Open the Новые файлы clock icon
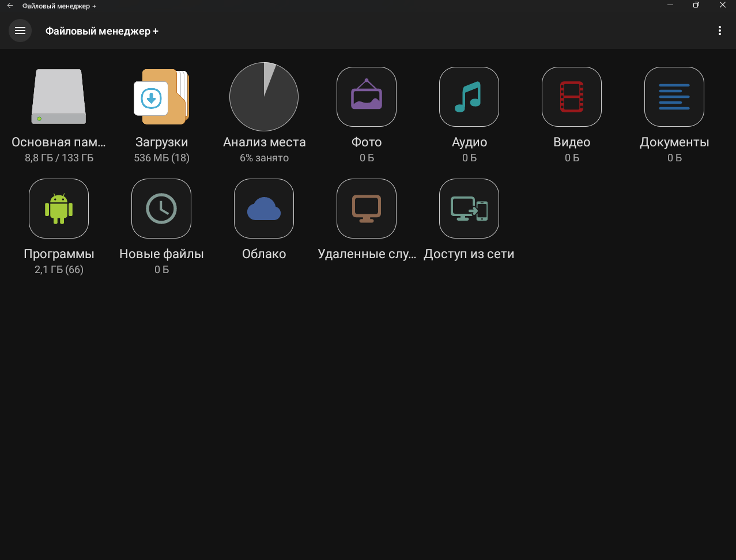This screenshot has height=560, width=736. tap(161, 209)
